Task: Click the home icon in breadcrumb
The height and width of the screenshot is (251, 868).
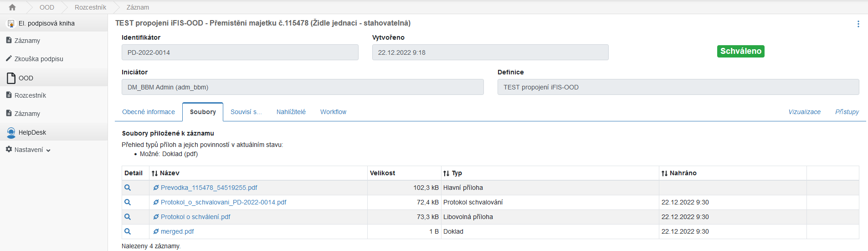Action: click(12, 7)
